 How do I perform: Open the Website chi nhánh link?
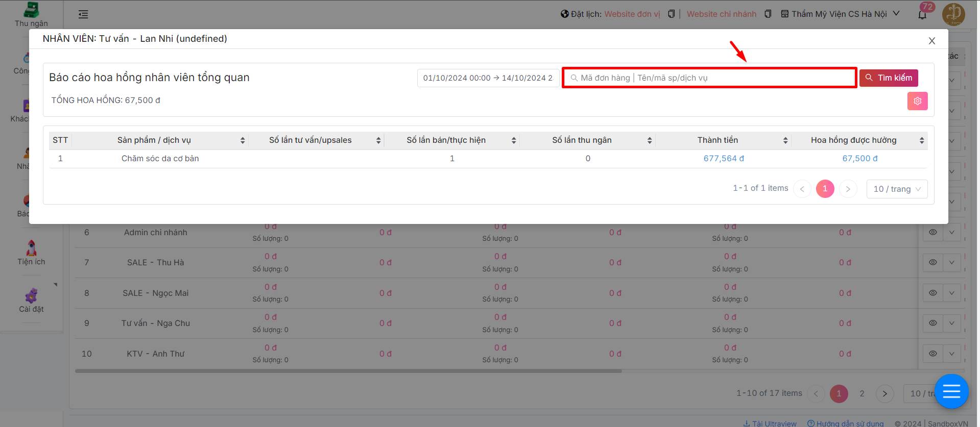[721, 14]
